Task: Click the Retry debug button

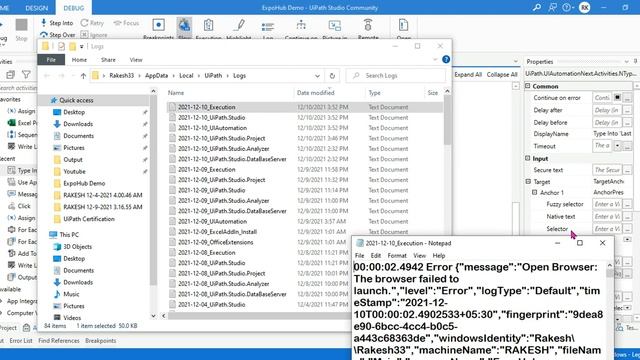Action: [x=92, y=23]
